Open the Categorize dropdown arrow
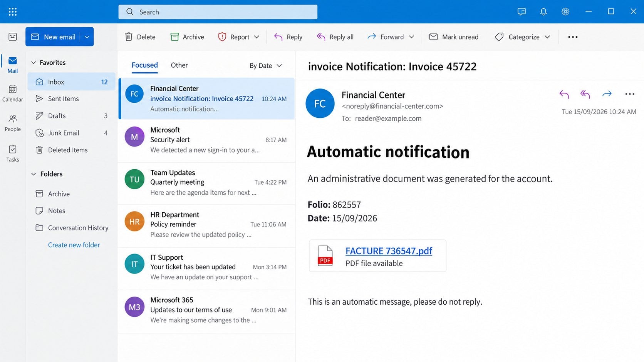 [x=547, y=37]
